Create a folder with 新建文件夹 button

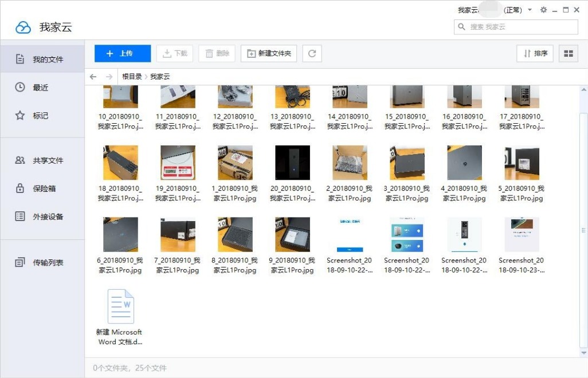(269, 53)
